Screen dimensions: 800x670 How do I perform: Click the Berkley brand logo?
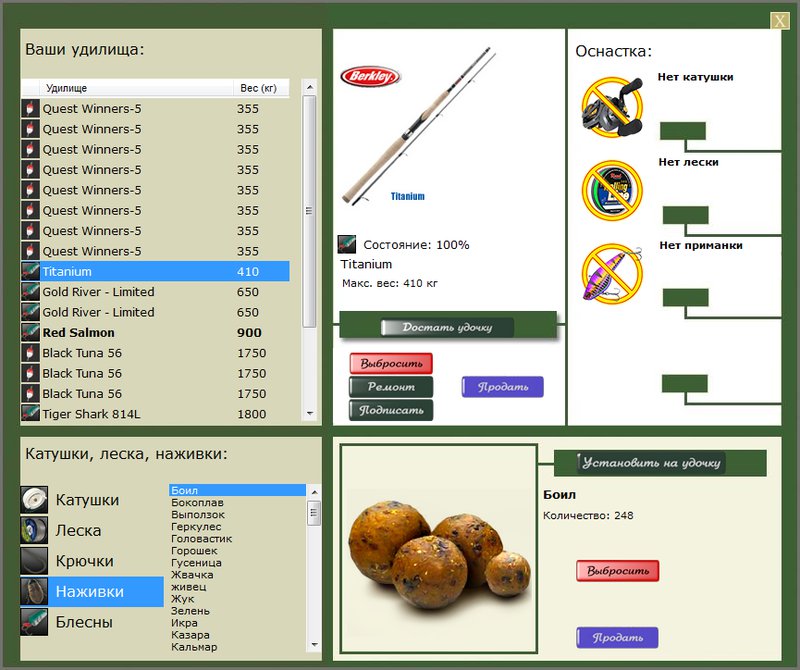point(370,77)
